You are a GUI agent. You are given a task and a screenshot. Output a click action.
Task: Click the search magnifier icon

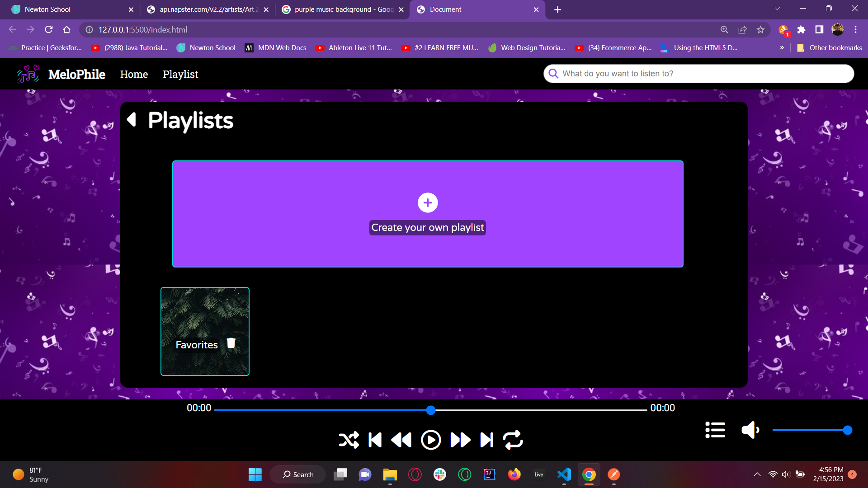[x=553, y=74]
